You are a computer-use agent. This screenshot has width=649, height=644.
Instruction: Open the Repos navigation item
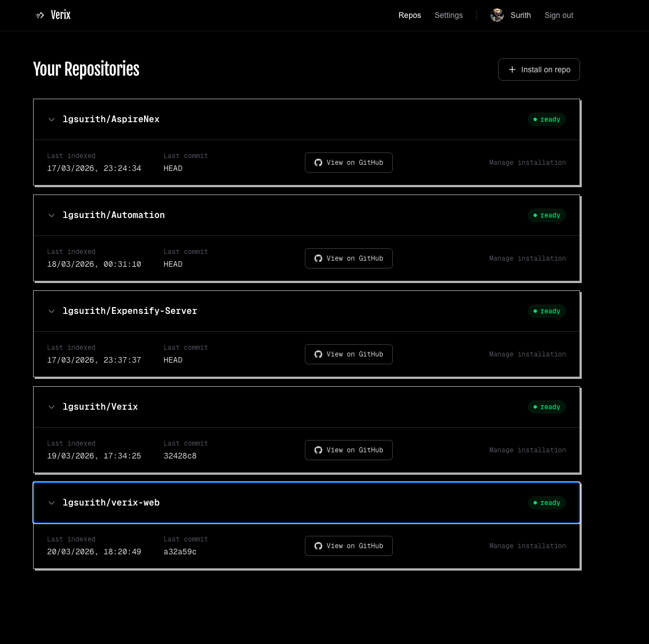click(x=409, y=15)
